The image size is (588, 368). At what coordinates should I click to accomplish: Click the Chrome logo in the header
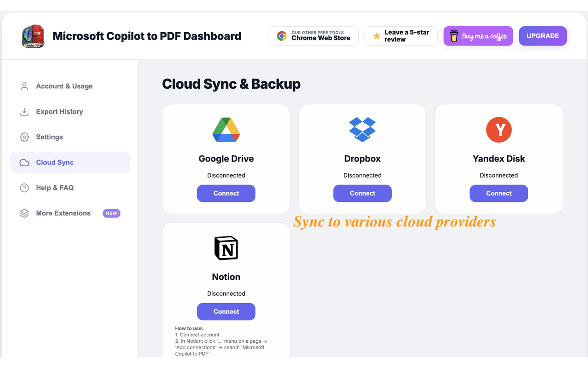coord(282,36)
